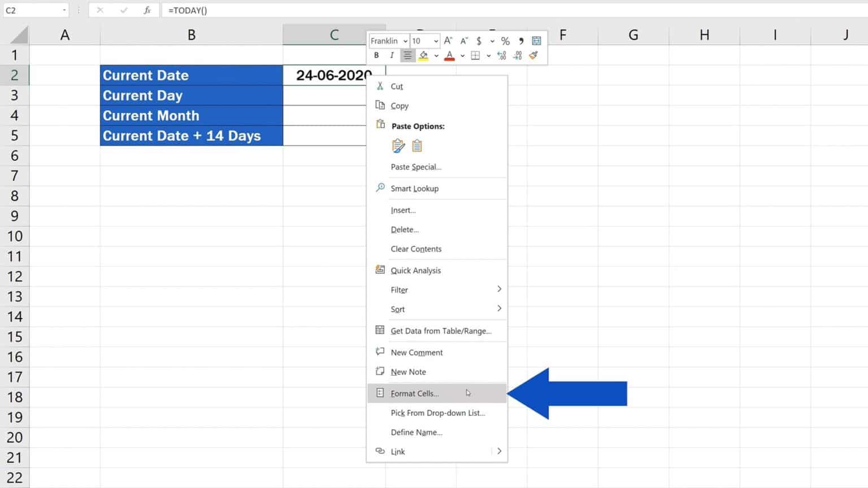This screenshot has height=488, width=868.
Task: Click the Decrease Decimal icon
Action: click(518, 55)
